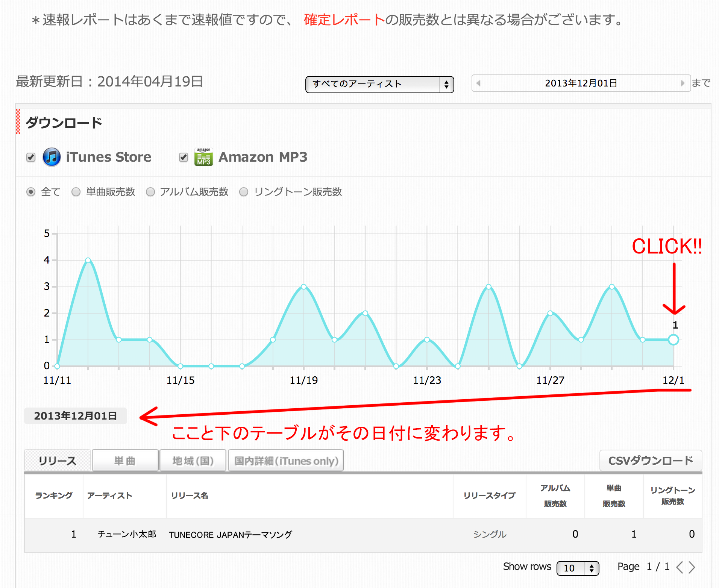
Task: Go to next table page chevron
Action: (x=692, y=567)
